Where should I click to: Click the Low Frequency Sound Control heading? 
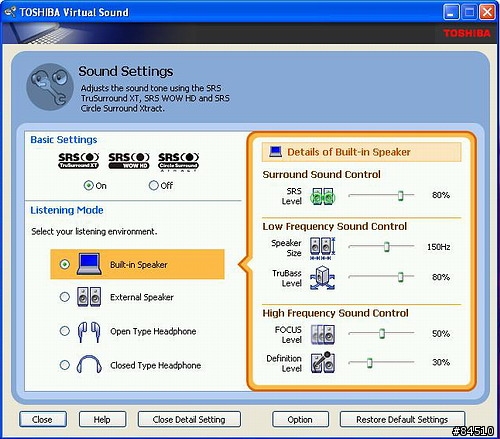[335, 226]
